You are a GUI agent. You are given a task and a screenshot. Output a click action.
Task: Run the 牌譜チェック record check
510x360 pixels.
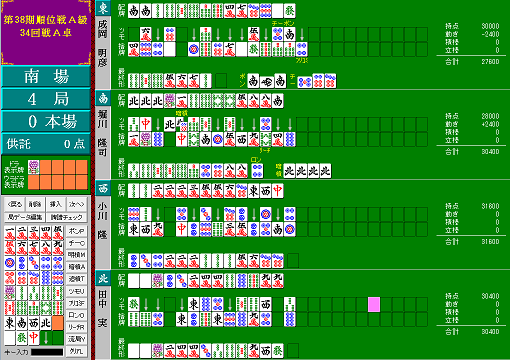point(67,217)
